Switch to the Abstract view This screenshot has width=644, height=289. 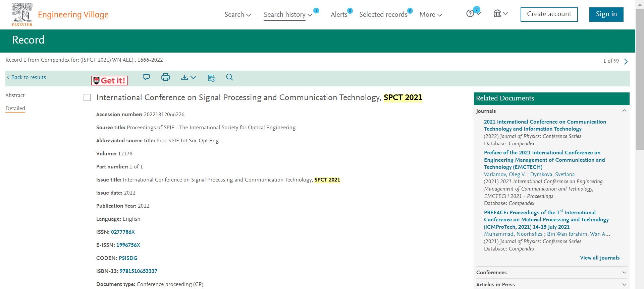pos(15,95)
